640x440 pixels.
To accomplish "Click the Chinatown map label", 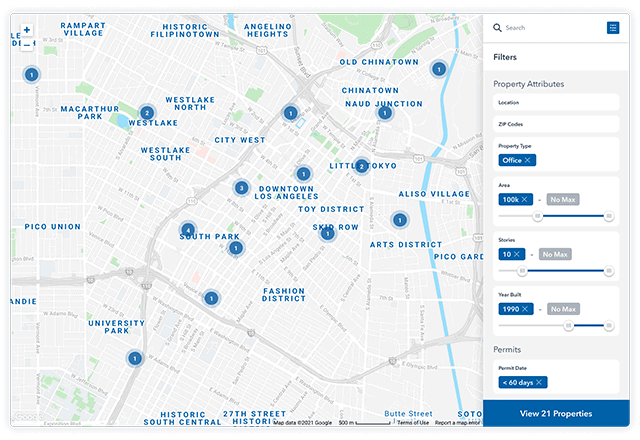I will click(370, 91).
